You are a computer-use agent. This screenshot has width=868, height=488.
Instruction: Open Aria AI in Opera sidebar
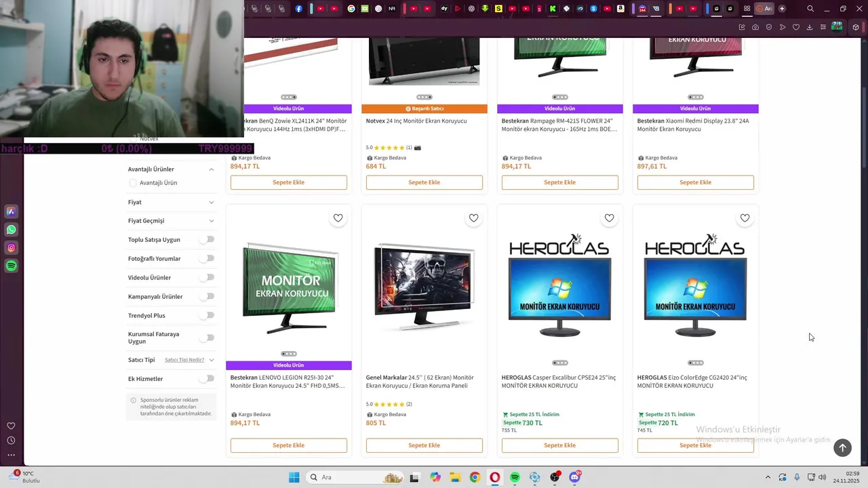pyautogui.click(x=12, y=211)
